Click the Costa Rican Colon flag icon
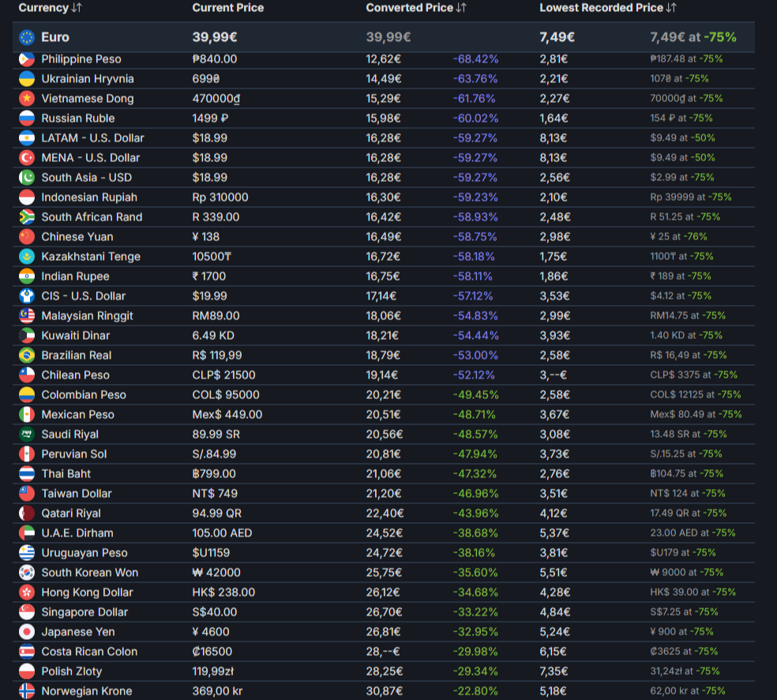 (x=27, y=652)
